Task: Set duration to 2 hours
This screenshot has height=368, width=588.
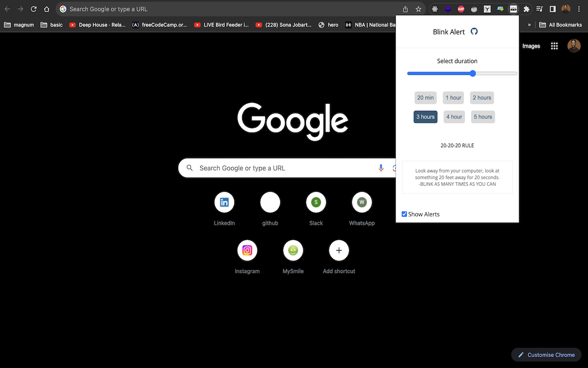Action: [482, 98]
